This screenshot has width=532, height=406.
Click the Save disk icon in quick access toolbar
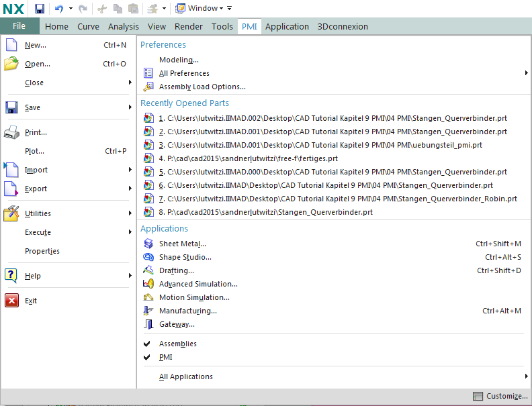[40, 9]
